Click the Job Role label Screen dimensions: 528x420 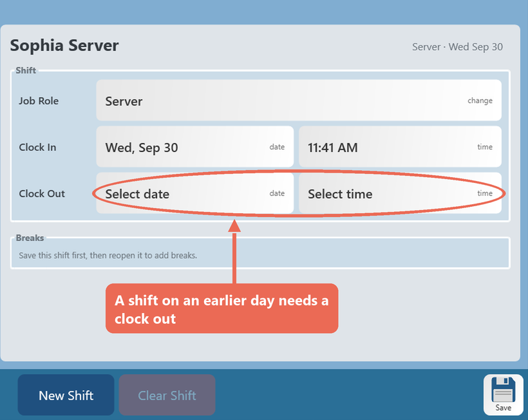coord(39,100)
